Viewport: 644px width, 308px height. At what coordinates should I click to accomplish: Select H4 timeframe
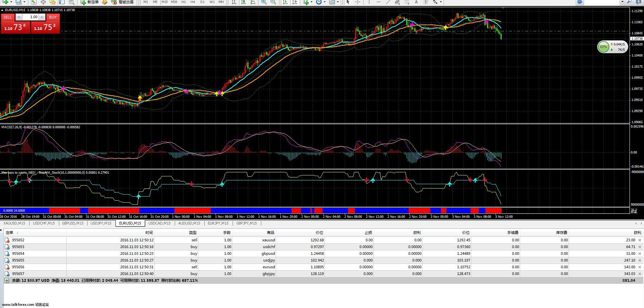click(x=193, y=2)
